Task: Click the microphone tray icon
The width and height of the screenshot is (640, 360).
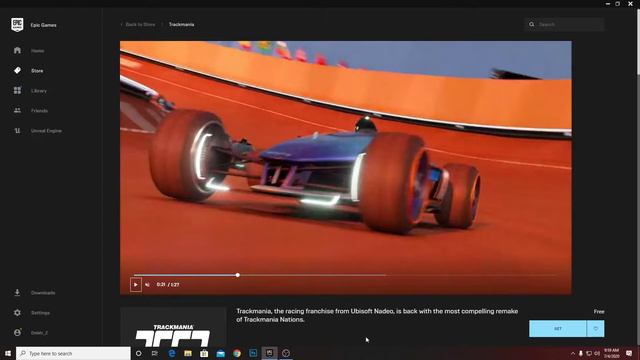Action: click(580, 353)
